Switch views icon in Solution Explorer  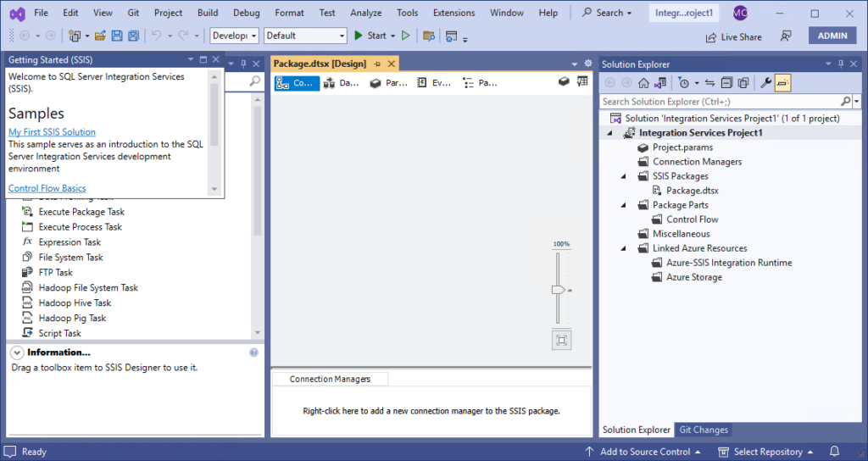point(659,83)
